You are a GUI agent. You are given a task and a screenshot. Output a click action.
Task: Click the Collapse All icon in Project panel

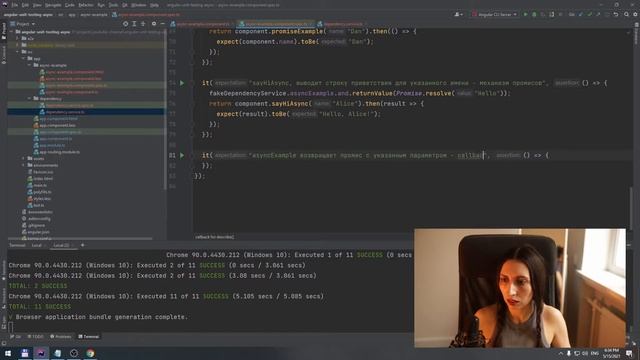pos(143,24)
